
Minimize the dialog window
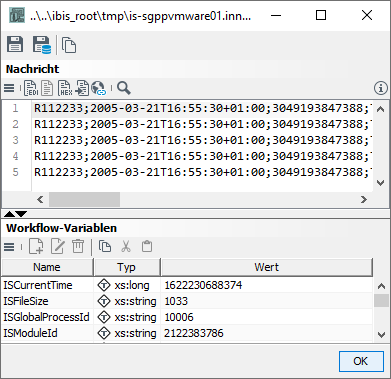(276, 15)
